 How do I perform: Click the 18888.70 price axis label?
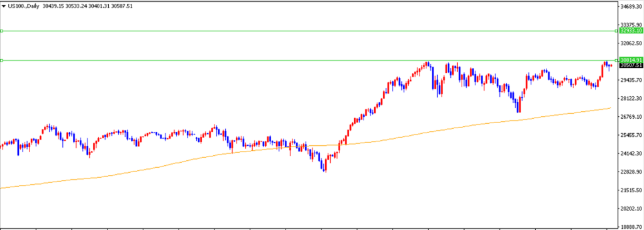coord(631,227)
